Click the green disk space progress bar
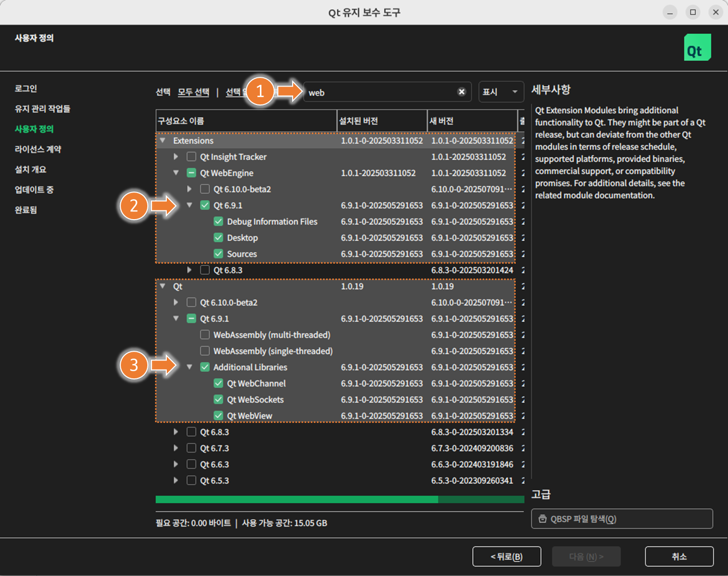Viewport: 728px width, 576px height. pyautogui.click(x=340, y=499)
